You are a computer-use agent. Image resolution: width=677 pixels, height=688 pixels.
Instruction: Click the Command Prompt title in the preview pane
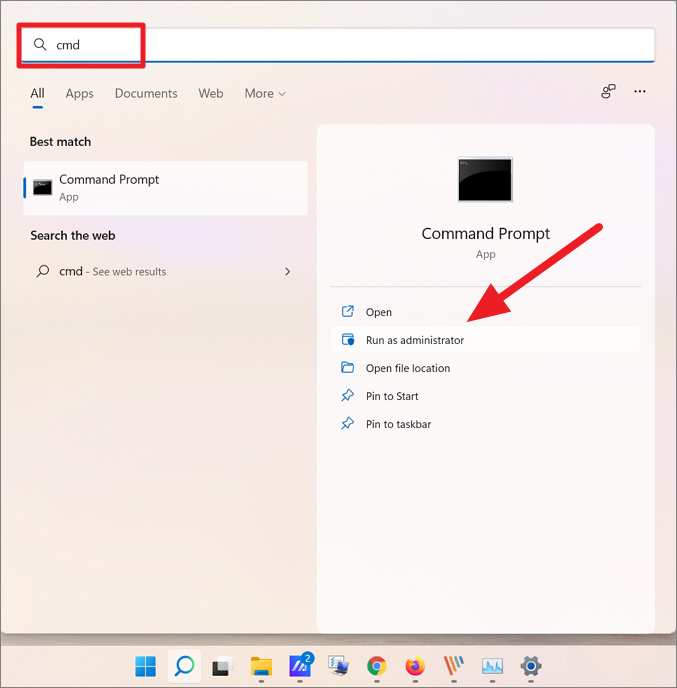click(485, 233)
